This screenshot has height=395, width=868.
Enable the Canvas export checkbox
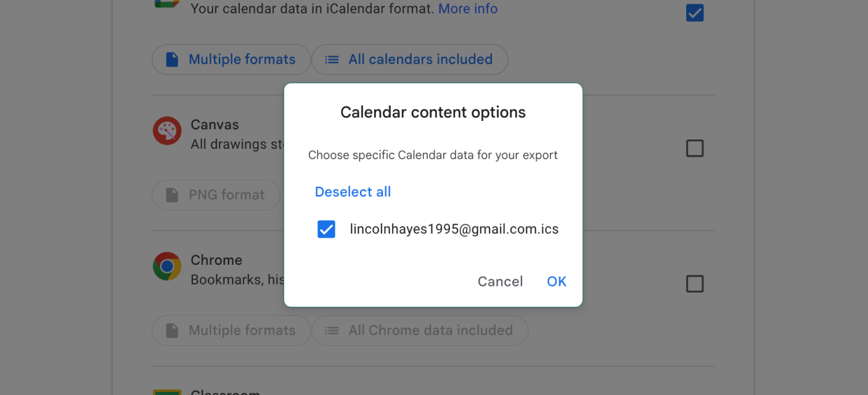[695, 148]
